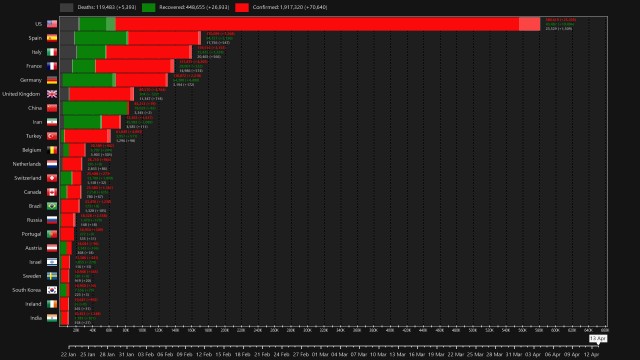Jump to 22 Mar on timeline
This screenshot has width=640, height=360.
point(456,354)
